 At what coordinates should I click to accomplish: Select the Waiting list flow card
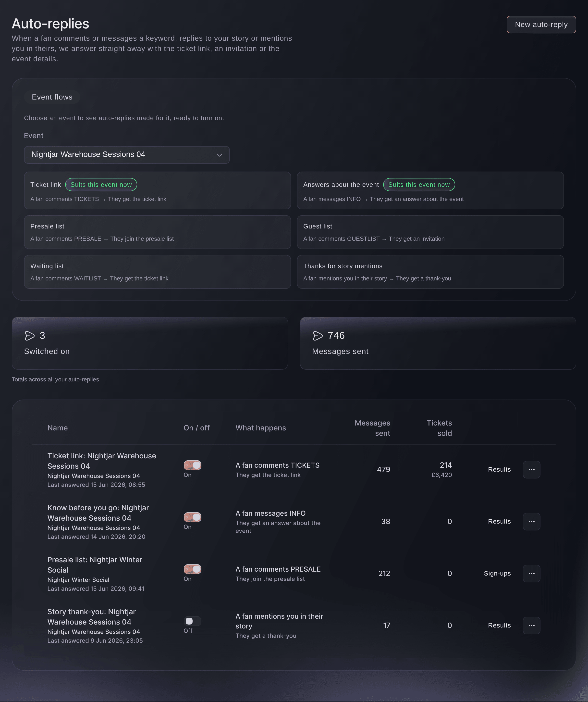[157, 272]
